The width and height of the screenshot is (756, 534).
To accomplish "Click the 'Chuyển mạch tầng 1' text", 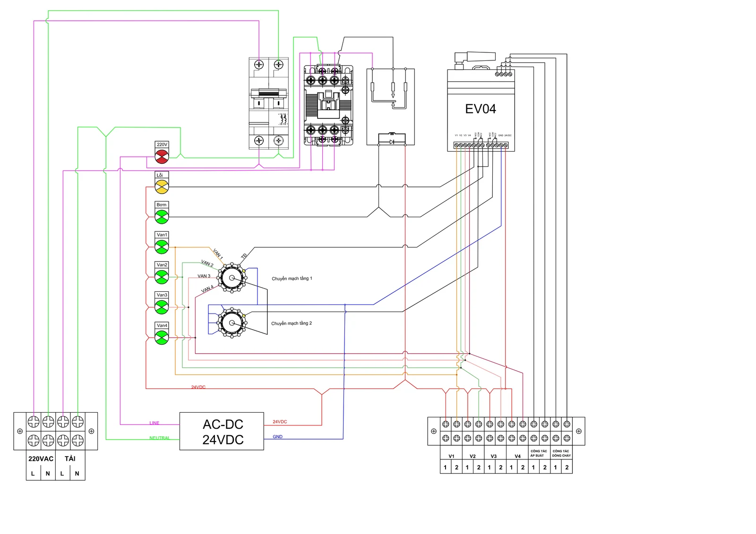I will [292, 279].
